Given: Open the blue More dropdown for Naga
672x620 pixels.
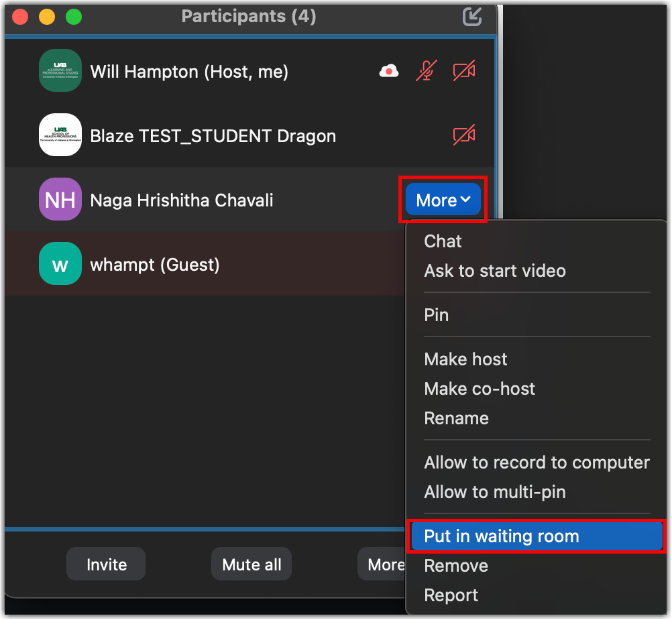Looking at the screenshot, I should pos(443,200).
